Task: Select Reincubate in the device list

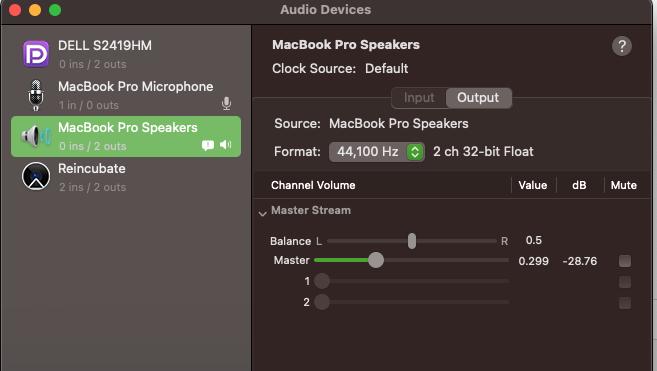Action: pyautogui.click(x=126, y=177)
